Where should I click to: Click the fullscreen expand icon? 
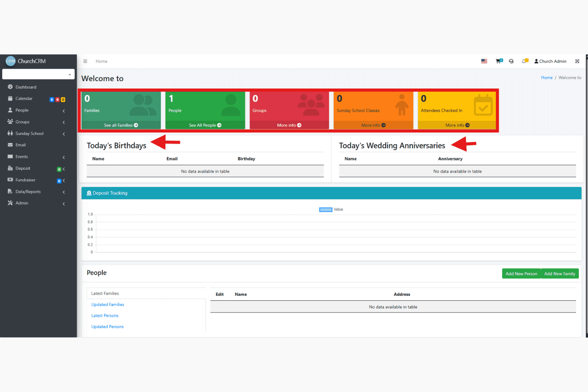click(577, 61)
